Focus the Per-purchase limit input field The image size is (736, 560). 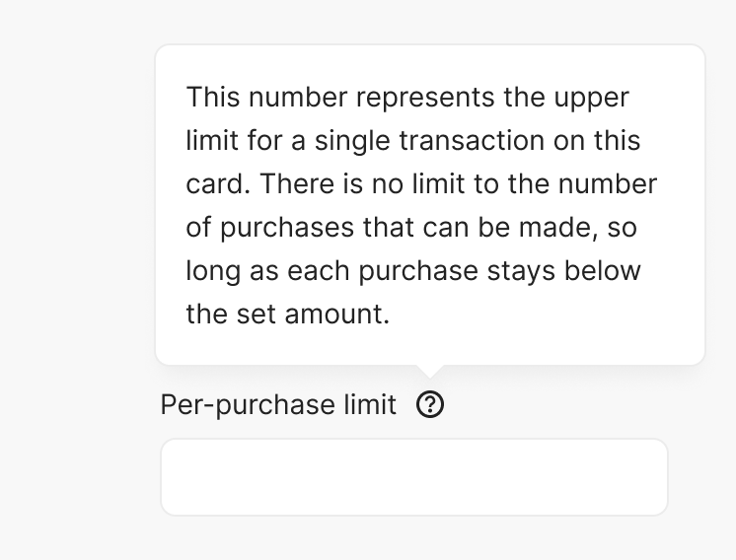[413, 477]
